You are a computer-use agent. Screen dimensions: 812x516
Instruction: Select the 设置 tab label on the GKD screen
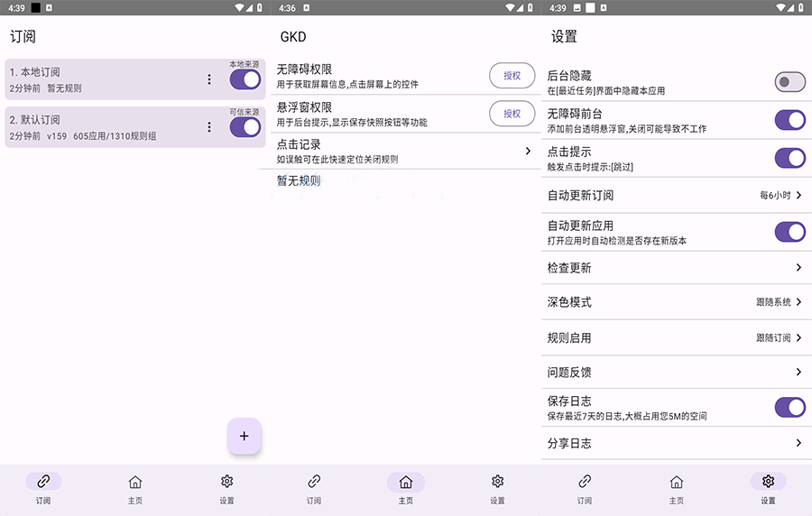coord(498,501)
